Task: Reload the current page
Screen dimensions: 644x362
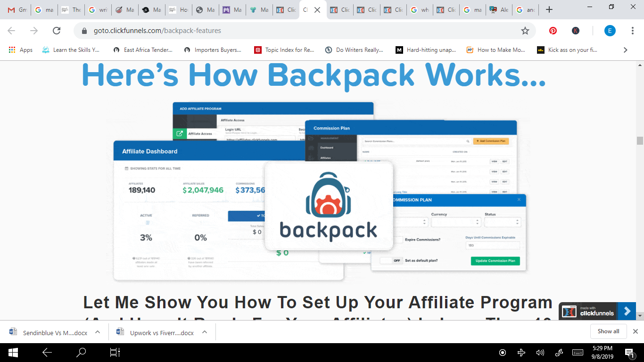Action: [57, 31]
